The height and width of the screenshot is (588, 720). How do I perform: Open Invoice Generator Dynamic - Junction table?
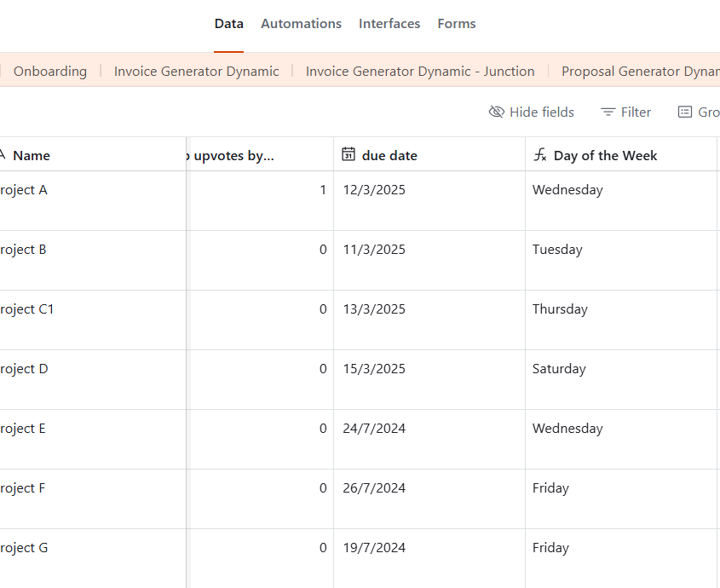pyautogui.click(x=420, y=72)
